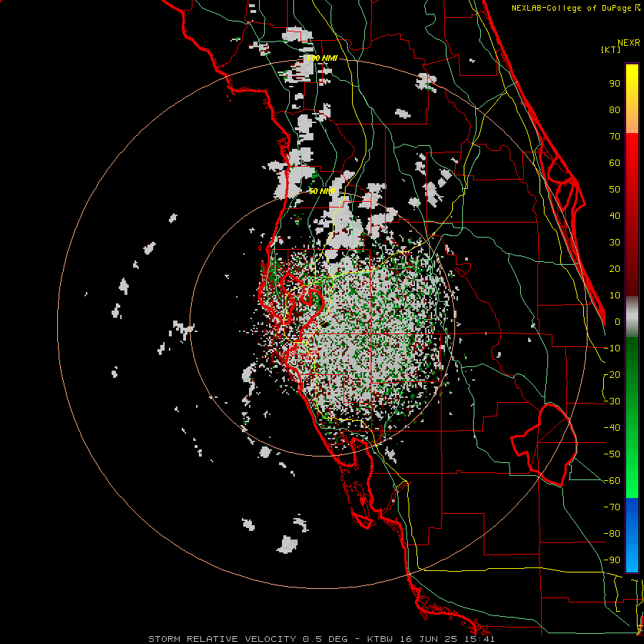This screenshot has width=644, height=644.
Task: Click the -30 knot scale value
Action: 612,401
